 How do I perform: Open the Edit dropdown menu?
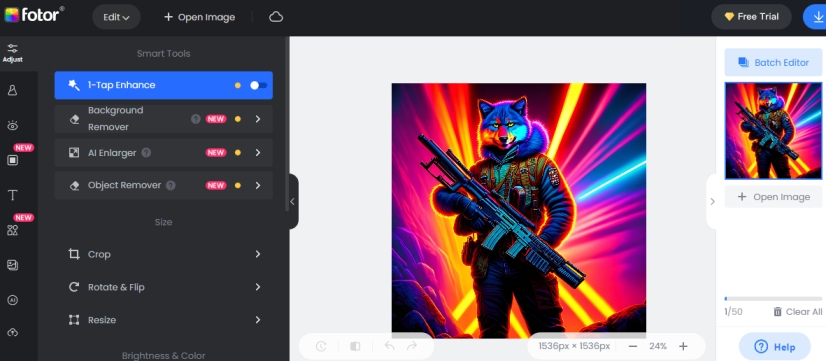(x=116, y=17)
